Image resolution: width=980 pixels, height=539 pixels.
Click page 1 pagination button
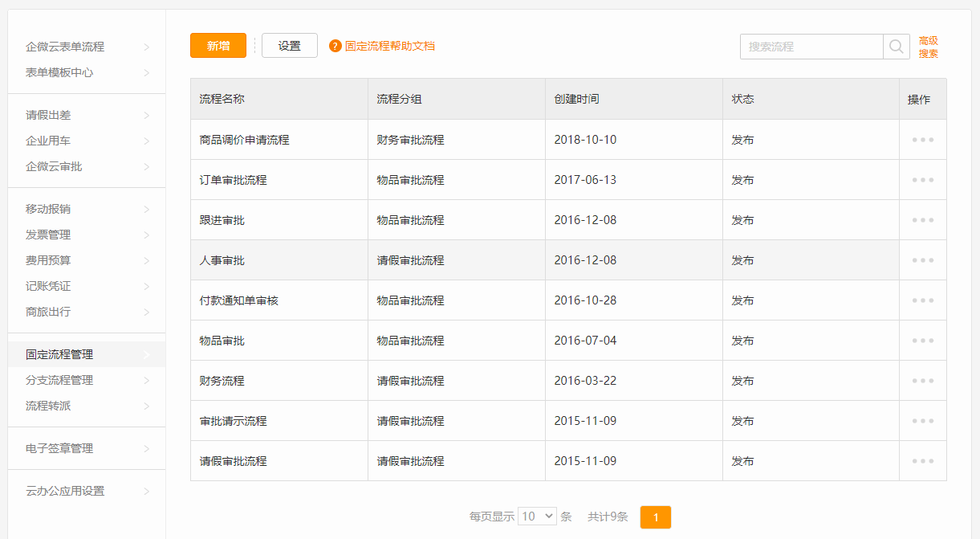point(655,517)
